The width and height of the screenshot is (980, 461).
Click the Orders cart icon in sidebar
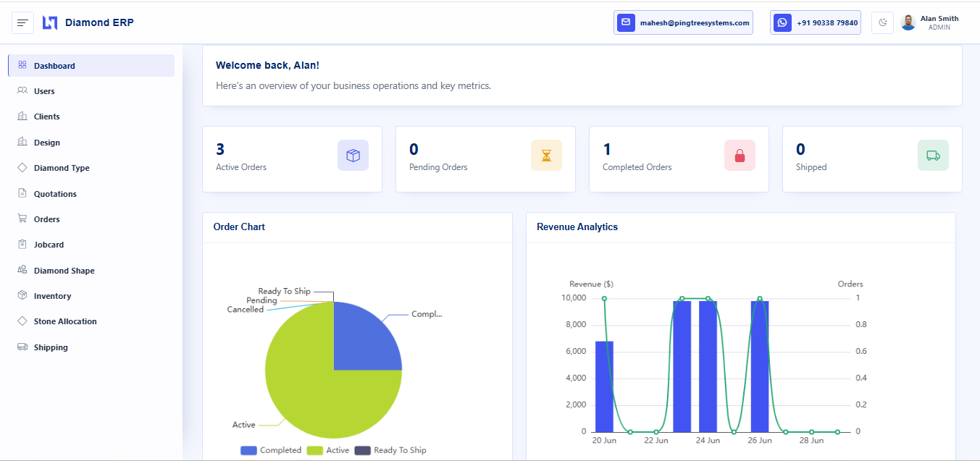pos(22,219)
